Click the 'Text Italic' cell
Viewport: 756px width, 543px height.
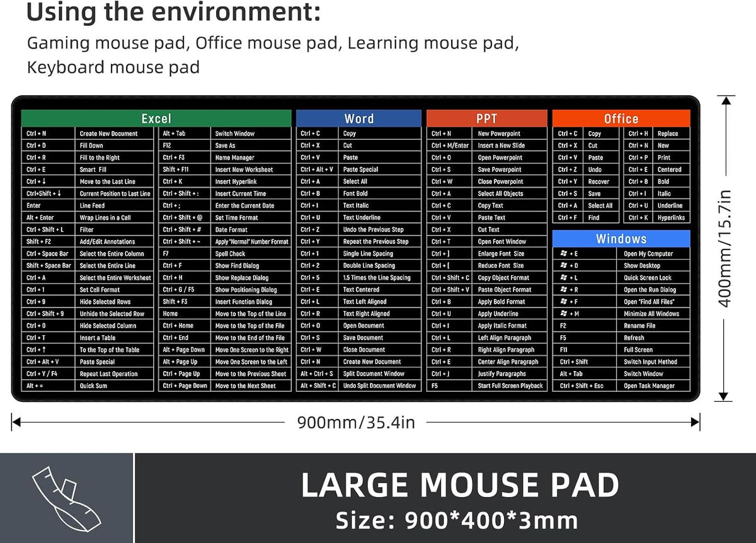coord(381,205)
